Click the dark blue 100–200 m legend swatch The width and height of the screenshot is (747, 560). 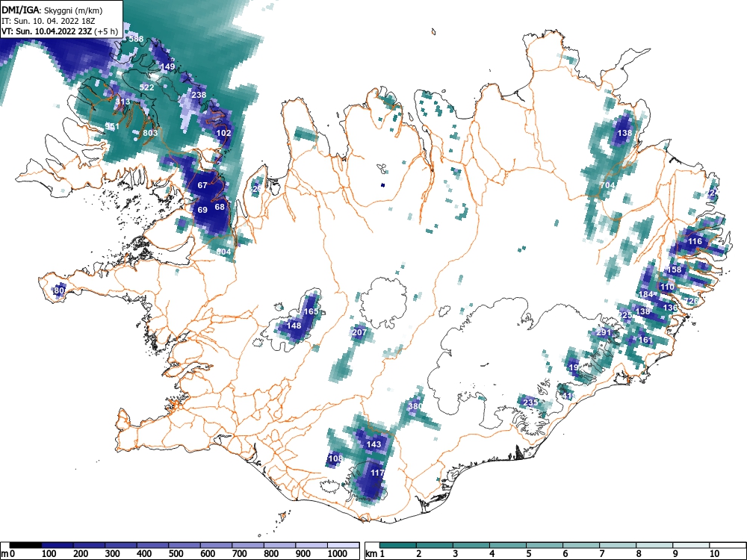pyautogui.click(x=58, y=545)
